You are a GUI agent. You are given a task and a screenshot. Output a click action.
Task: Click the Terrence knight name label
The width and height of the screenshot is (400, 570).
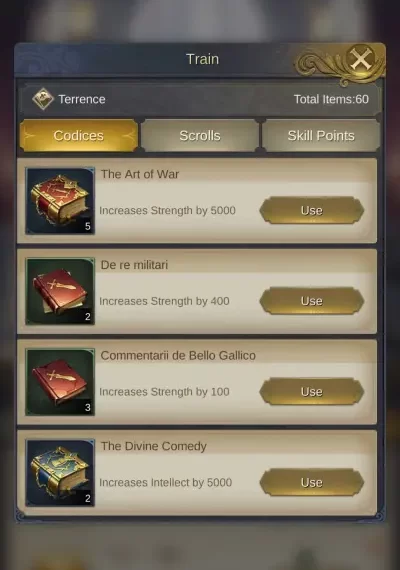coord(82,99)
